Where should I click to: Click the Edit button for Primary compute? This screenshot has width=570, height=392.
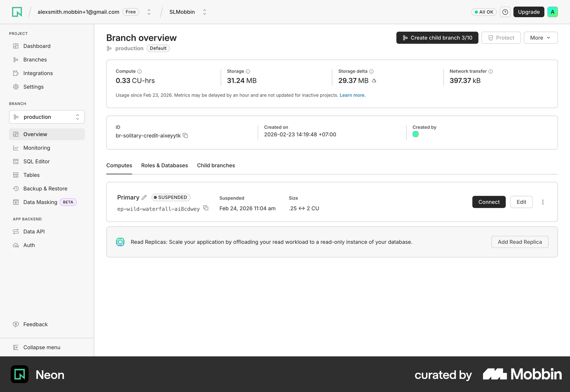pyautogui.click(x=521, y=202)
